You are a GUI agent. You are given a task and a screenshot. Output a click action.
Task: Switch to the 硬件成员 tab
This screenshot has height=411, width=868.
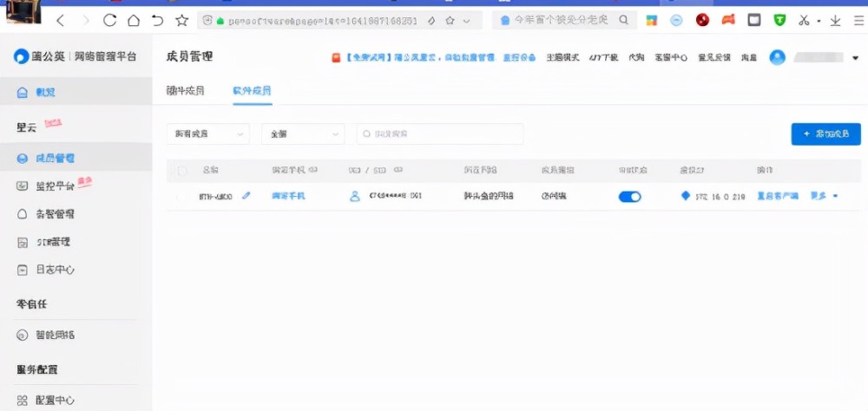point(185,90)
